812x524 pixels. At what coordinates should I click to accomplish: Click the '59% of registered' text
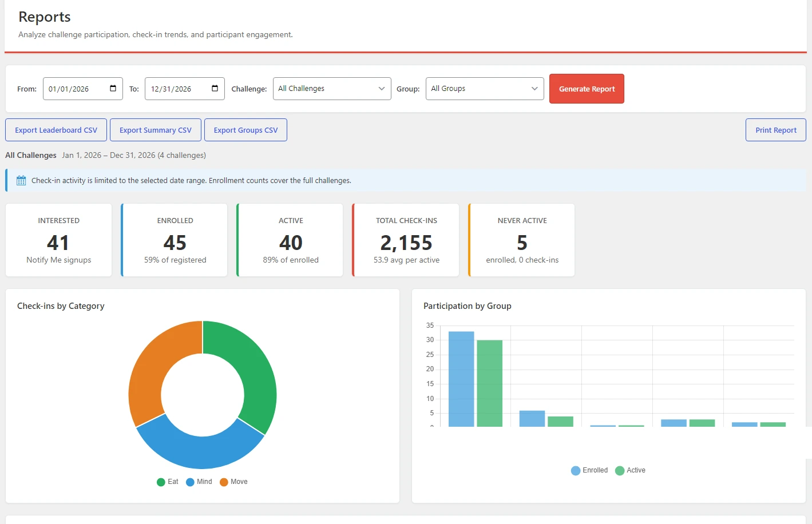coord(175,260)
